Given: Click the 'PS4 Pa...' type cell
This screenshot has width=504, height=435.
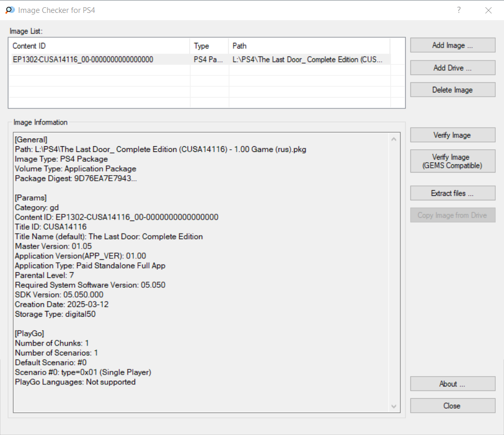Looking at the screenshot, I should [x=208, y=59].
